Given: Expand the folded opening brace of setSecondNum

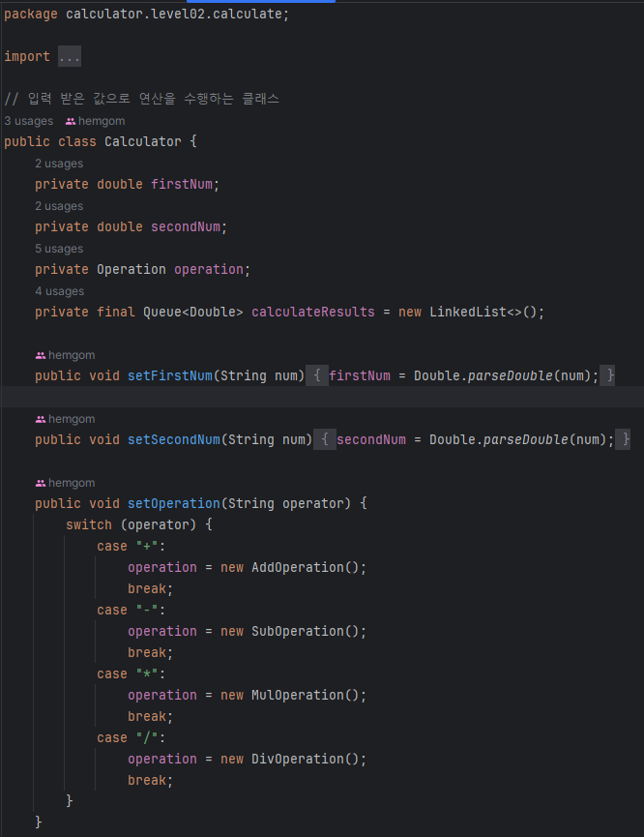Looking at the screenshot, I should (324, 440).
